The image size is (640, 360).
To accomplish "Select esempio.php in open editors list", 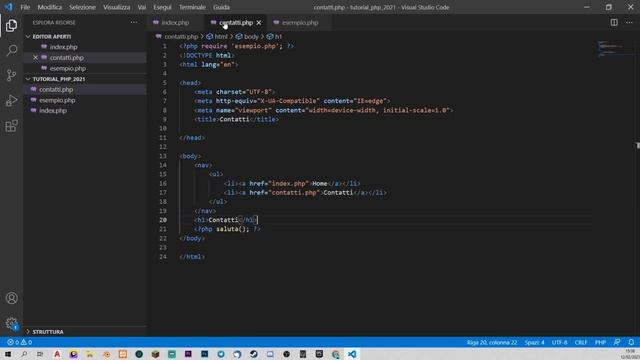I will [67, 68].
